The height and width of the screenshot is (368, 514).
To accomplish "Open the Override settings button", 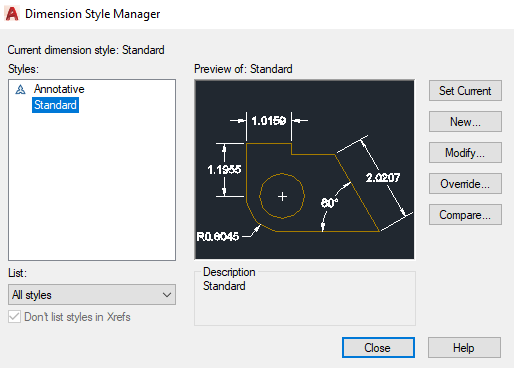I will point(465,184).
